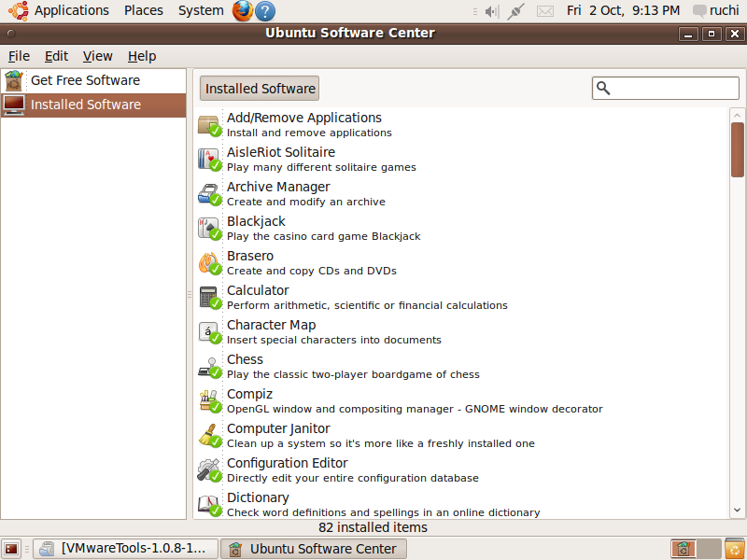Image resolution: width=747 pixels, height=560 pixels.
Task: Open the Trash icon in bottom panel
Action: coord(735,549)
